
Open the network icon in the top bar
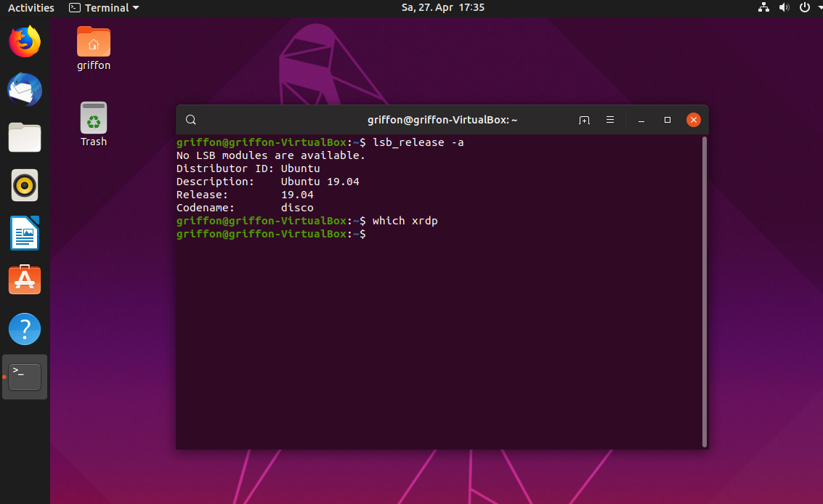763,8
